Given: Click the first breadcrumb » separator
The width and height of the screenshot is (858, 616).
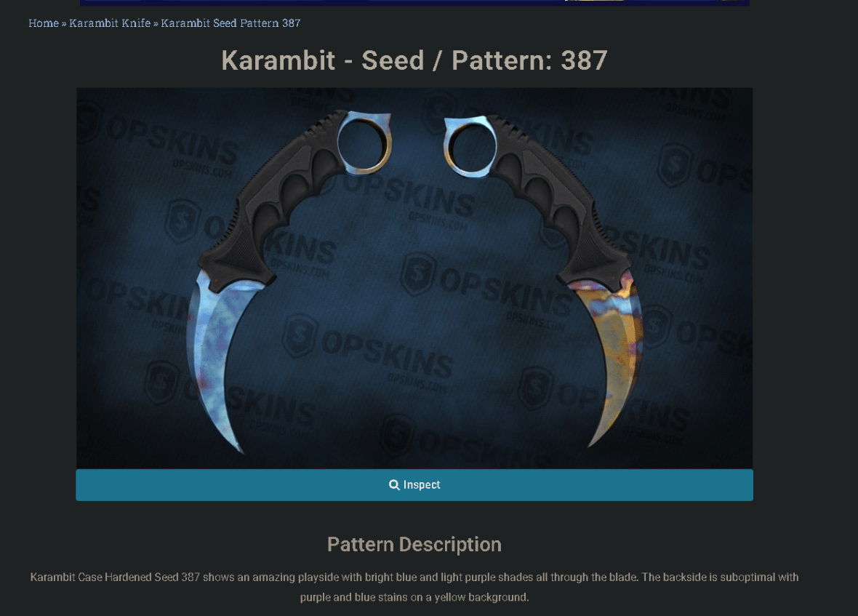Looking at the screenshot, I should (x=64, y=23).
